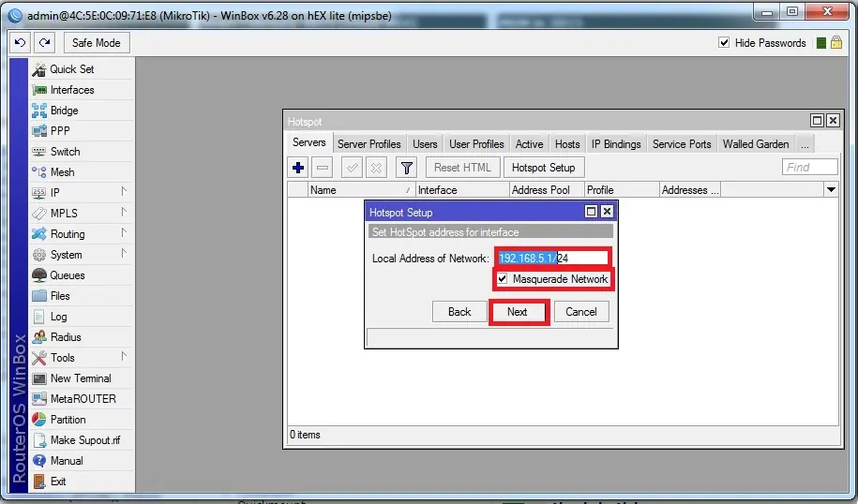
Task: Switch to the IP Bindings tab
Action: 616,144
